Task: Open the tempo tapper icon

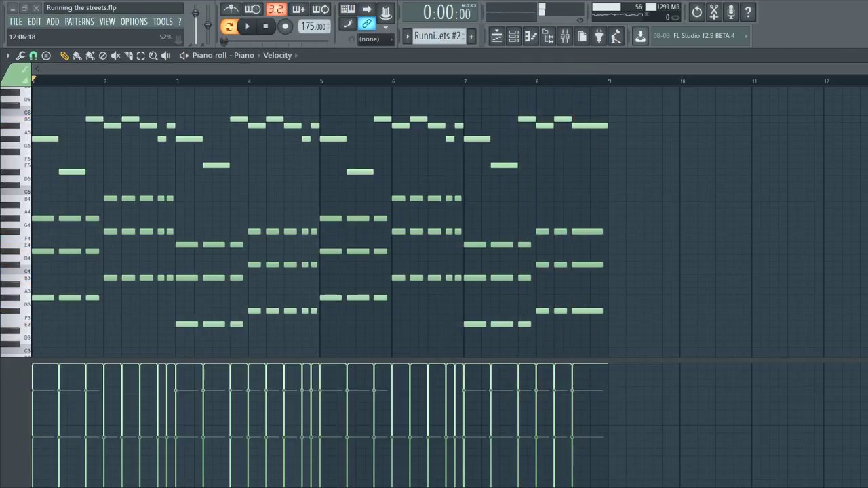Action: [x=616, y=37]
